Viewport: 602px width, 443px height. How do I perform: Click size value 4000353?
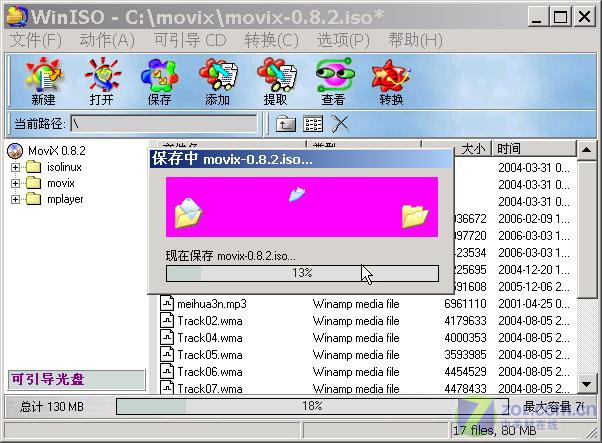click(465, 338)
